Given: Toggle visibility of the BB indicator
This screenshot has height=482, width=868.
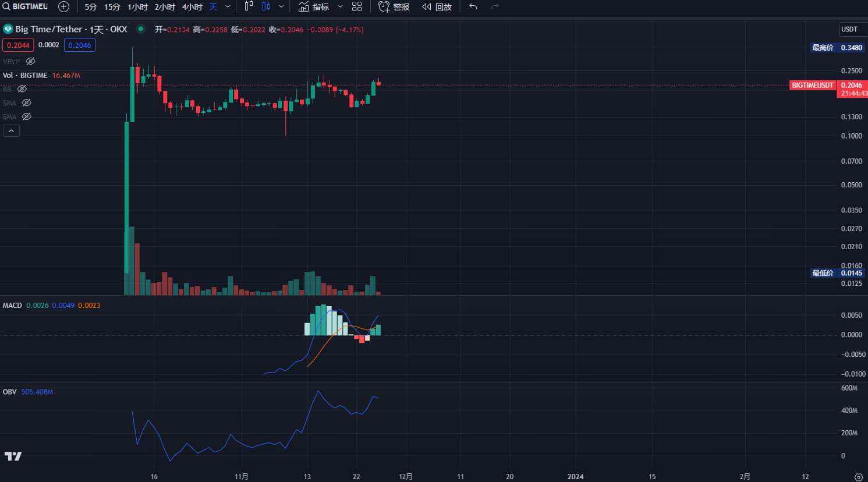Looking at the screenshot, I should (x=22, y=89).
